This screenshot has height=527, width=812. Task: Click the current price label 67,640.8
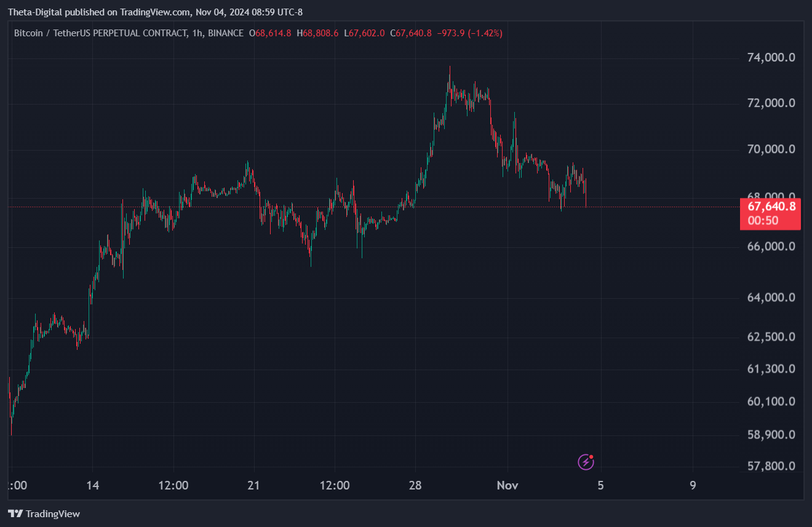(771, 207)
